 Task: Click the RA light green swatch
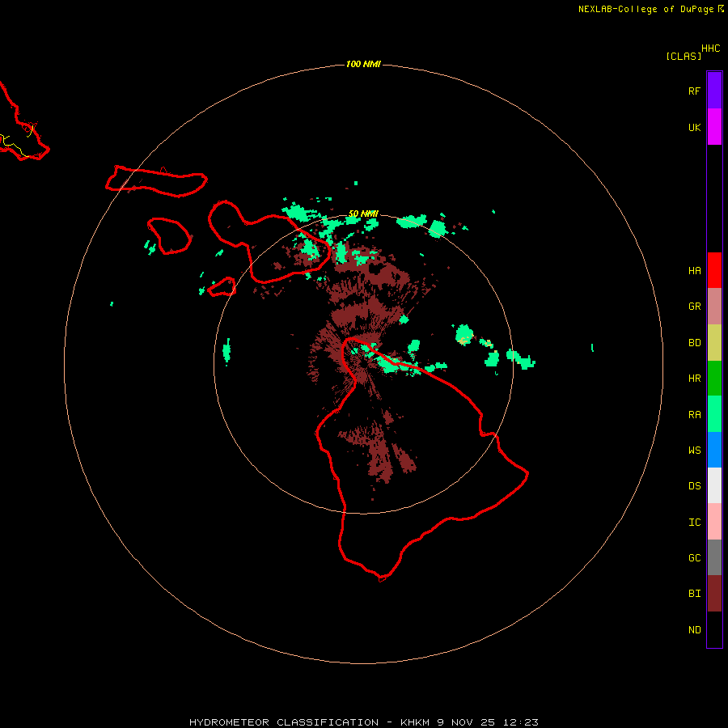pos(714,414)
